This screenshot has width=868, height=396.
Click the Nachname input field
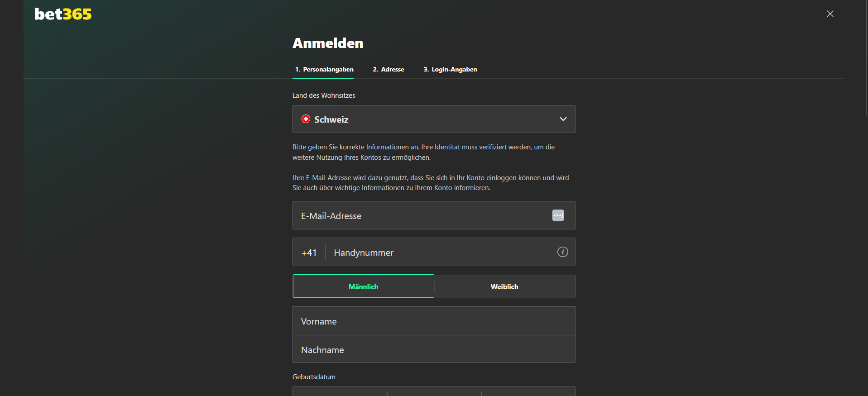coord(433,349)
